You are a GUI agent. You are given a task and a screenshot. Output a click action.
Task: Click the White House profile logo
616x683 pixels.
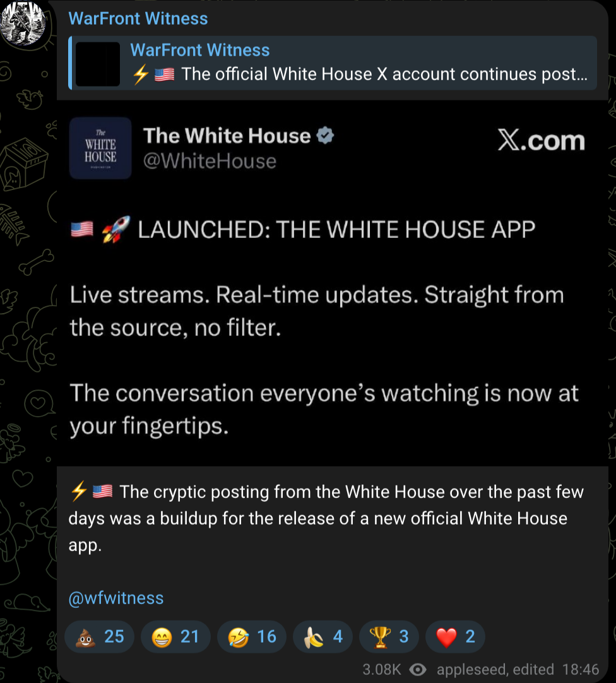click(x=100, y=148)
